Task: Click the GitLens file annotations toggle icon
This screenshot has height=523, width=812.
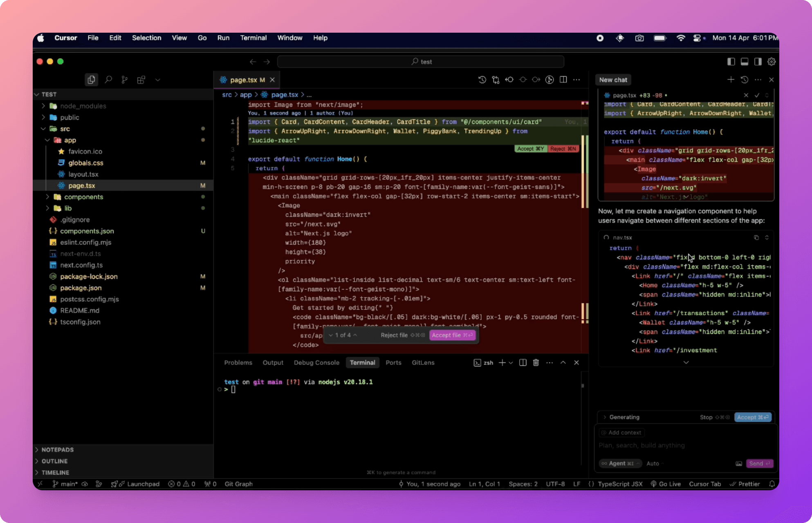Action: [550, 80]
